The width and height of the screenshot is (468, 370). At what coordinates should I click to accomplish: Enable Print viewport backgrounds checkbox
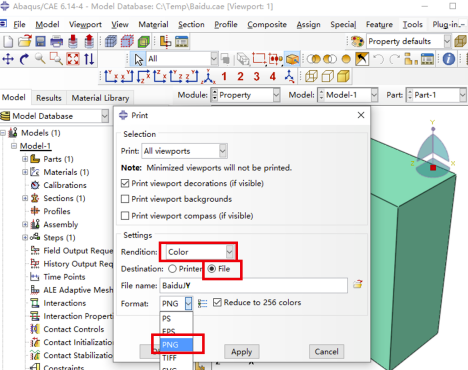click(125, 199)
